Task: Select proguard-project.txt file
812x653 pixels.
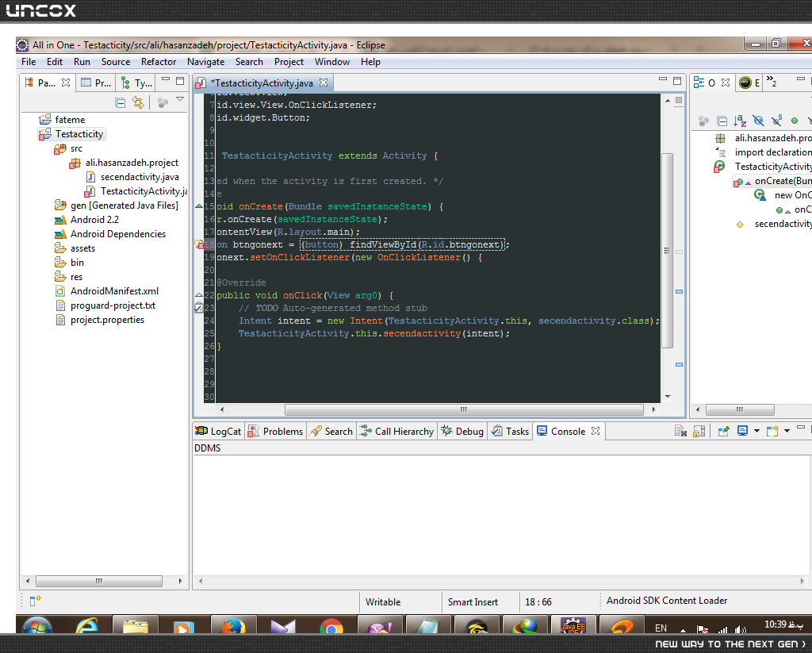Action: (x=113, y=305)
